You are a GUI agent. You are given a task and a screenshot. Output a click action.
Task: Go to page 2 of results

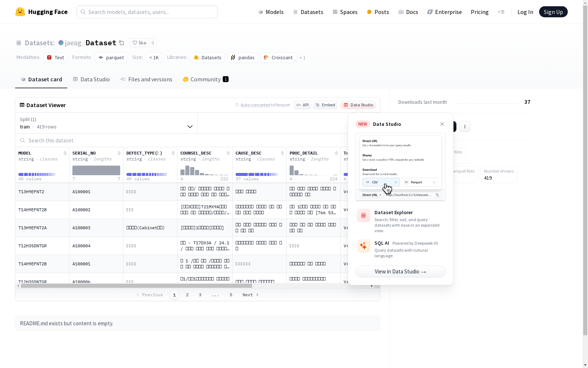click(x=187, y=295)
